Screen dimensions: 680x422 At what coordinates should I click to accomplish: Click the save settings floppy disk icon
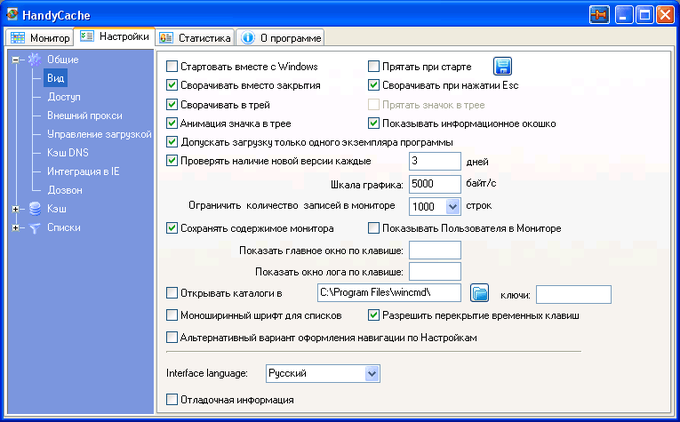502,66
